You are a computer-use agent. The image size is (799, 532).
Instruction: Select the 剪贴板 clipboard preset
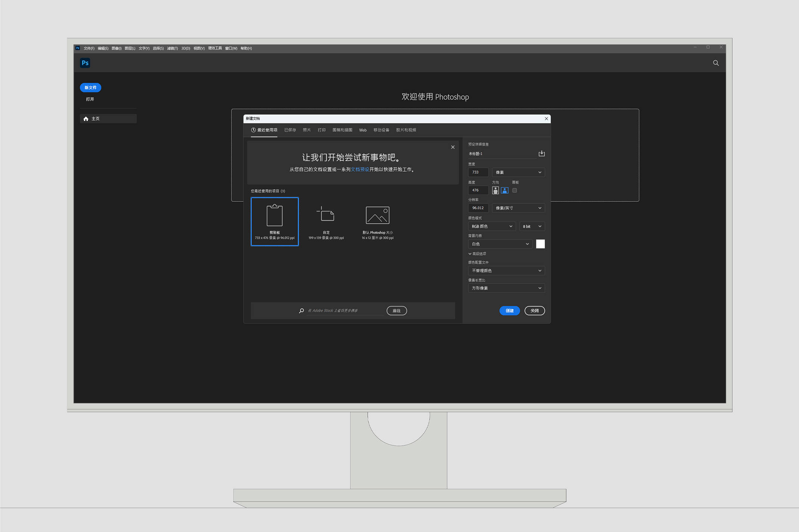click(x=274, y=222)
